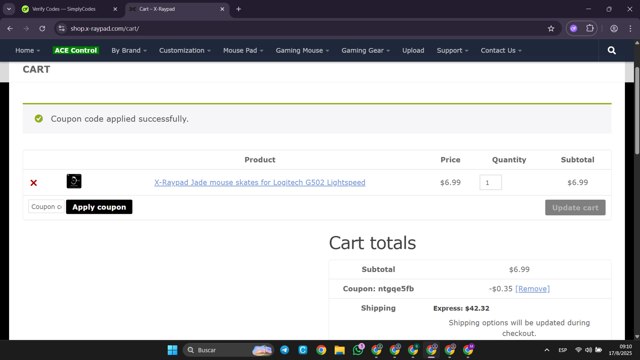The height and width of the screenshot is (360, 640).
Task: Open the first Chrome icon beside Explorer
Action: [321, 350]
